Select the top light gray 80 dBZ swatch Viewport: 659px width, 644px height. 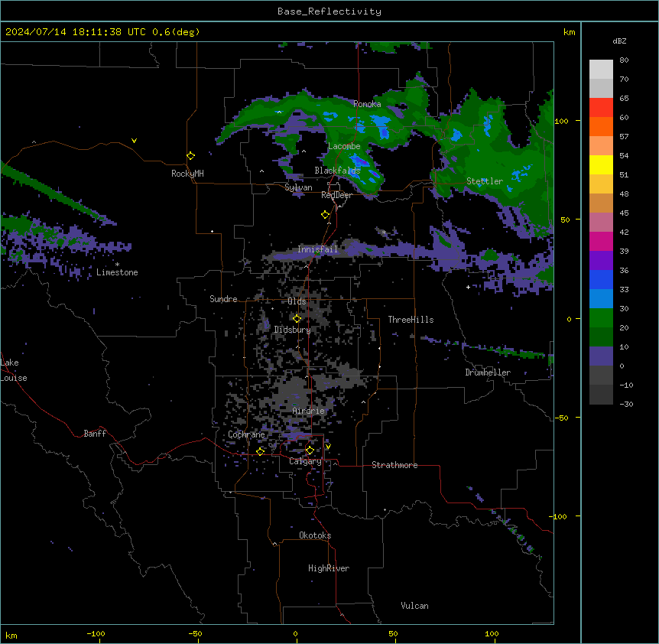click(601, 70)
